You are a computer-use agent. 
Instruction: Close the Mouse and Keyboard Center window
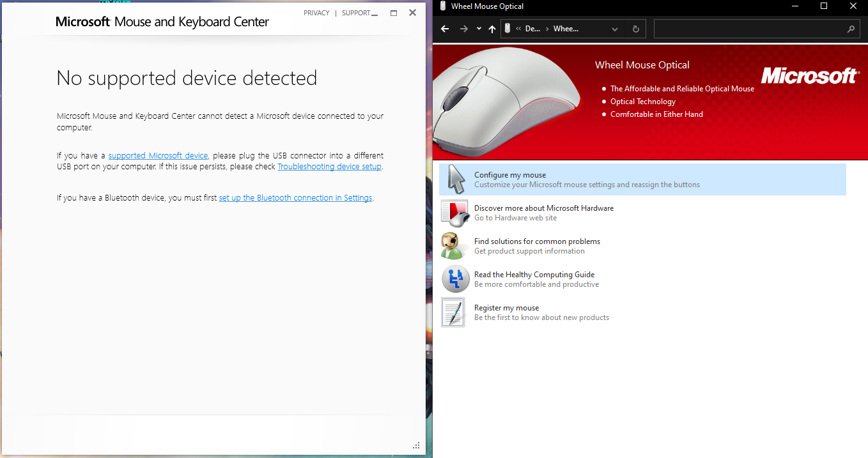coord(413,13)
